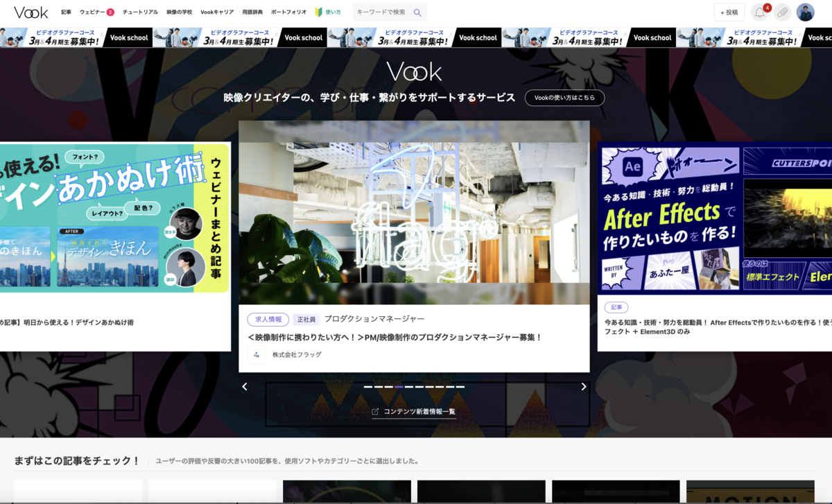Click the 求人情報 tag on the center card
This screenshot has height=504, width=832.
[268, 320]
